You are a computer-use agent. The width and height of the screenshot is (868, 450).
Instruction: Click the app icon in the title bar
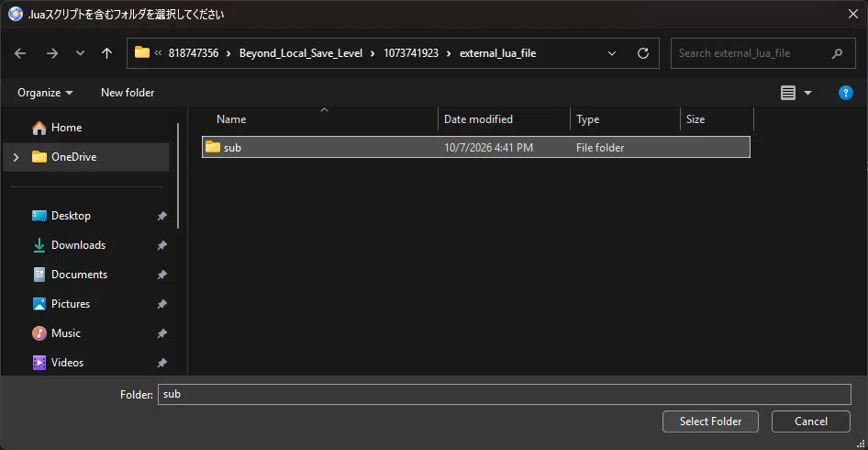point(16,15)
